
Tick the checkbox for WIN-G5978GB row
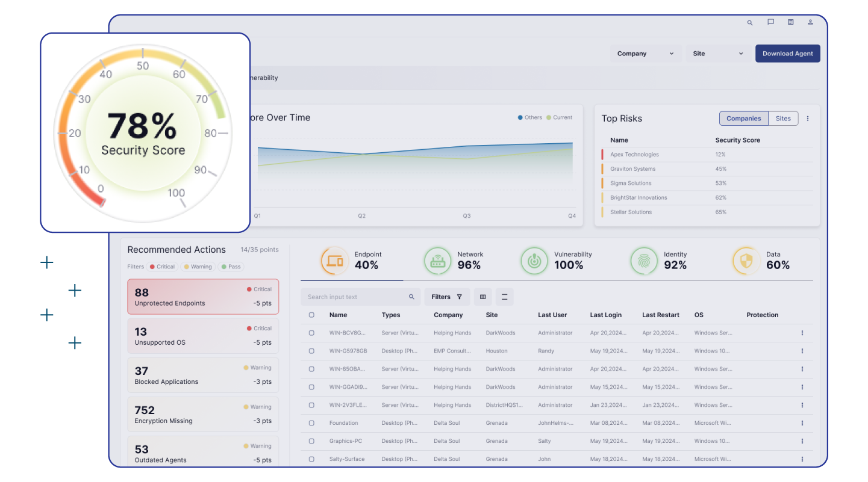pos(311,351)
